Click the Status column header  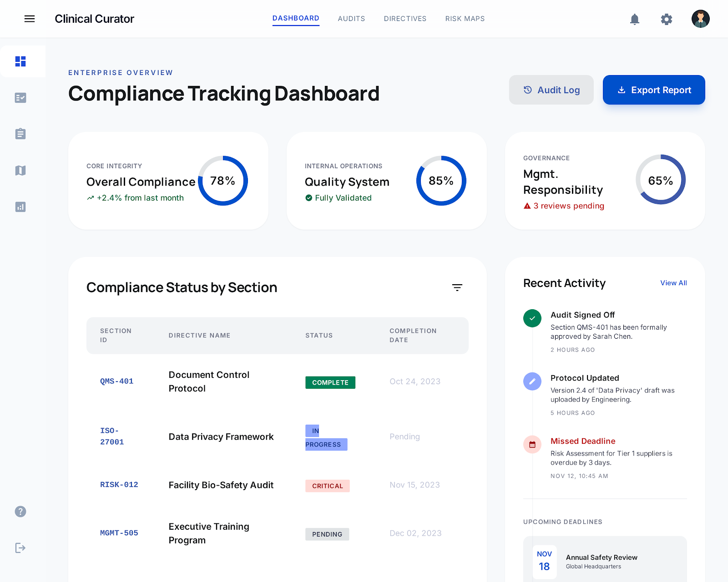[x=319, y=336]
